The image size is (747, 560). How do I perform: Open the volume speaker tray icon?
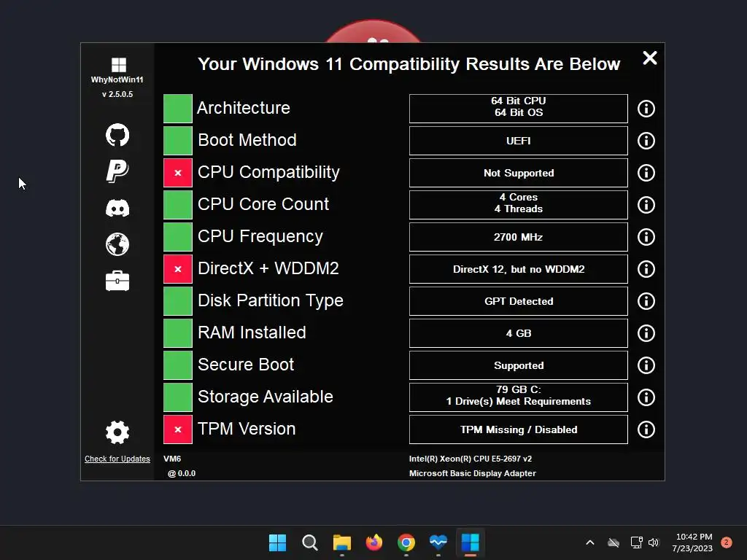tap(654, 542)
